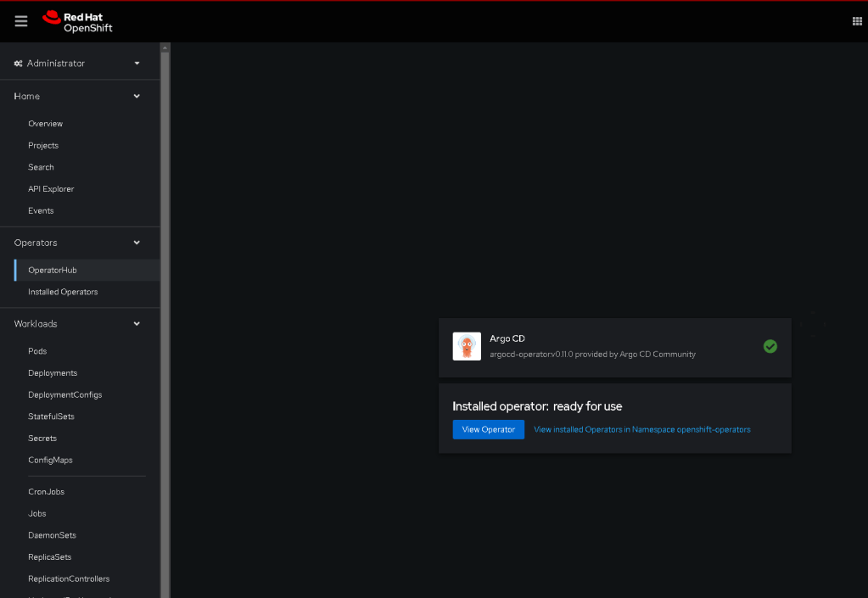Viewport: 868px width, 598px height.
Task: View installed Operators in Namespace openshift-operators link
Action: click(x=642, y=429)
